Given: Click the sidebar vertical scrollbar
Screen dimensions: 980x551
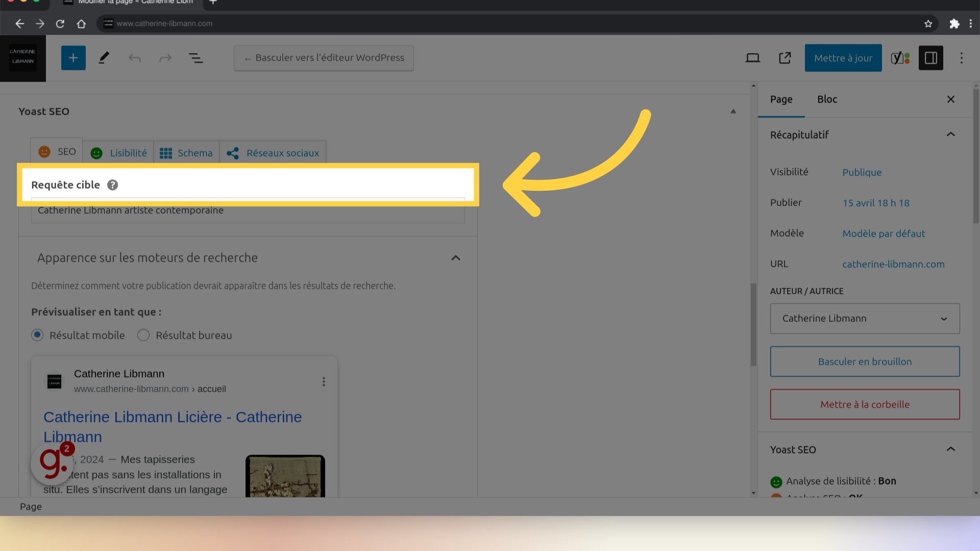Looking at the screenshot, I should pos(976,156).
